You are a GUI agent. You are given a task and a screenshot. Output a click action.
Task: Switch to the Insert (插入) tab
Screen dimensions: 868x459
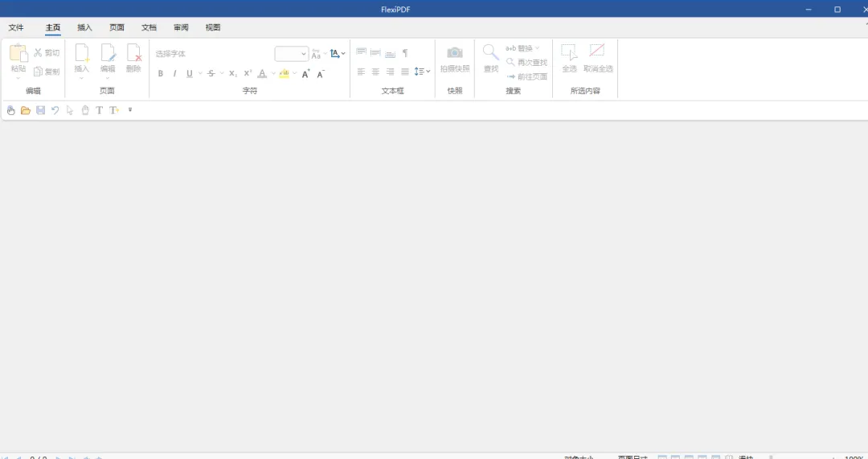click(x=84, y=27)
